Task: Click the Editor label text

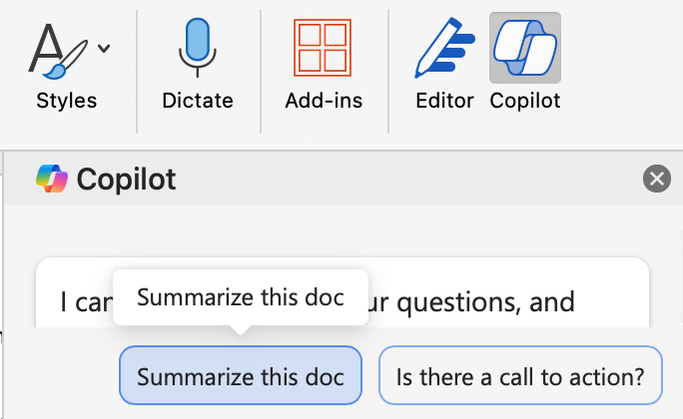Action: [x=444, y=101]
